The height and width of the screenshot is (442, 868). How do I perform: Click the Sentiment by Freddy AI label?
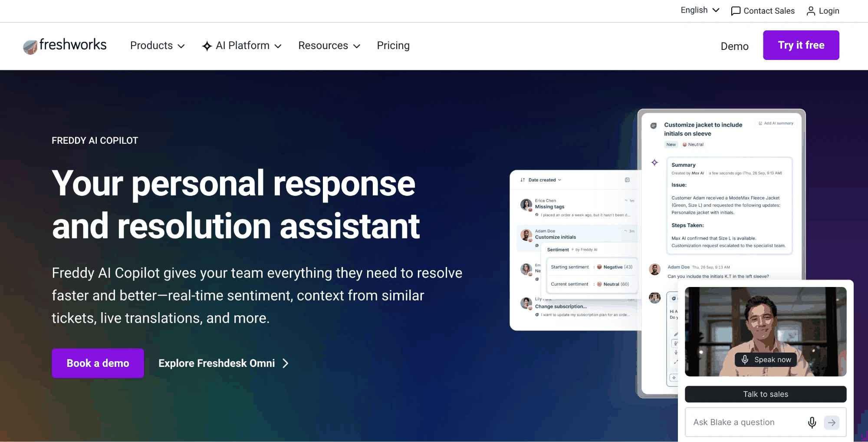[x=572, y=250]
